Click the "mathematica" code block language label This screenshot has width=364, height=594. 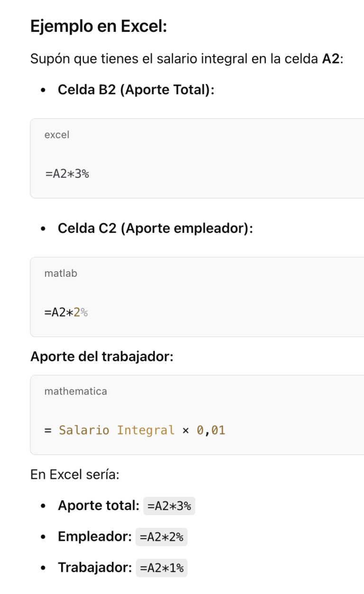[76, 391]
